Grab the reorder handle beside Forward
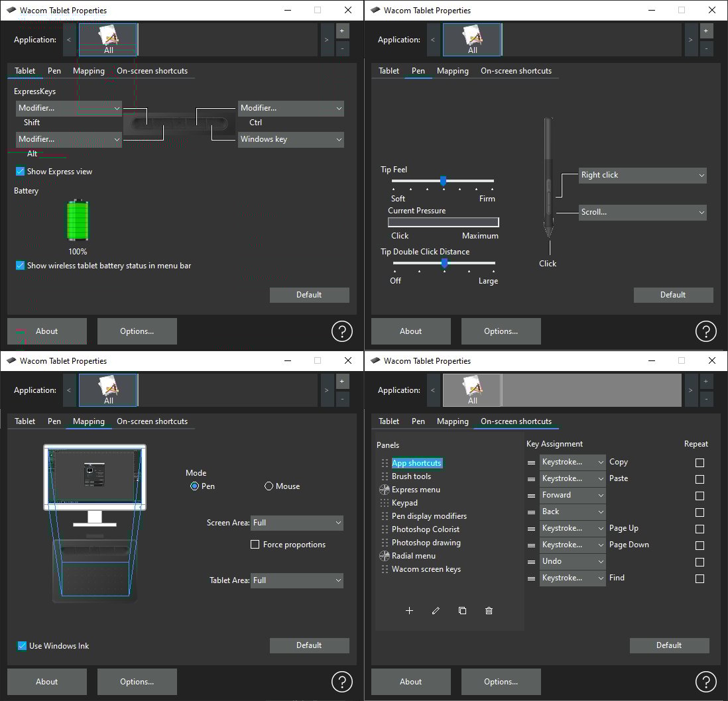Viewport: 728px width, 701px height. pyautogui.click(x=532, y=496)
